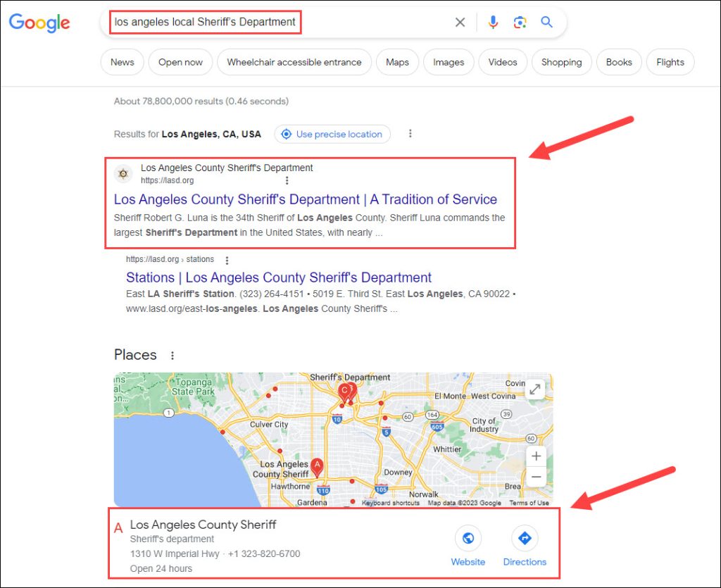The width and height of the screenshot is (721, 588).
Task: Open map Terms of Use
Action: [x=529, y=503]
